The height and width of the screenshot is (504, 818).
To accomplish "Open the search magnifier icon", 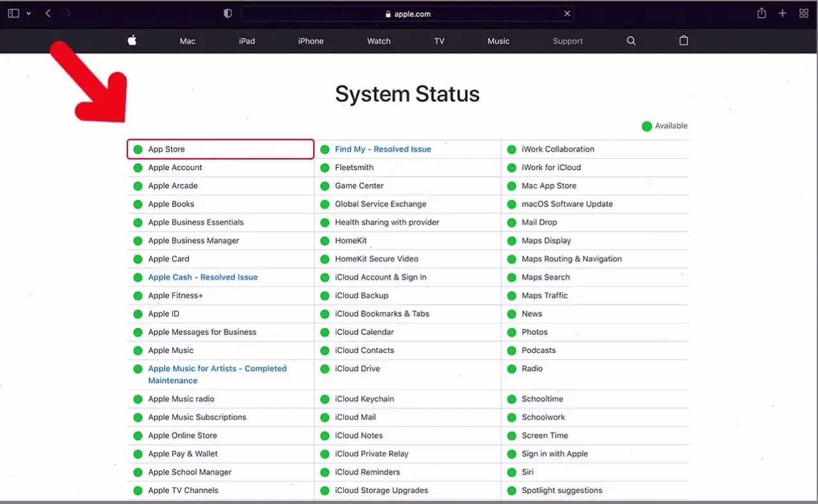I will click(x=631, y=41).
